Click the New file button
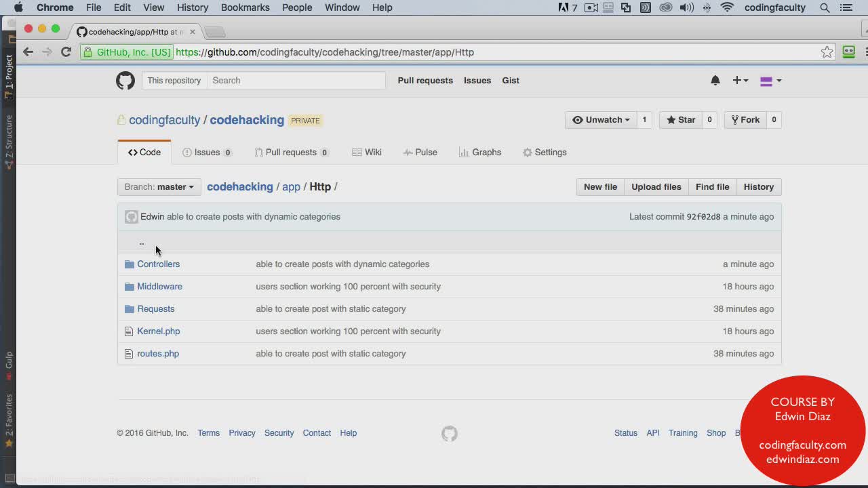 click(x=600, y=187)
